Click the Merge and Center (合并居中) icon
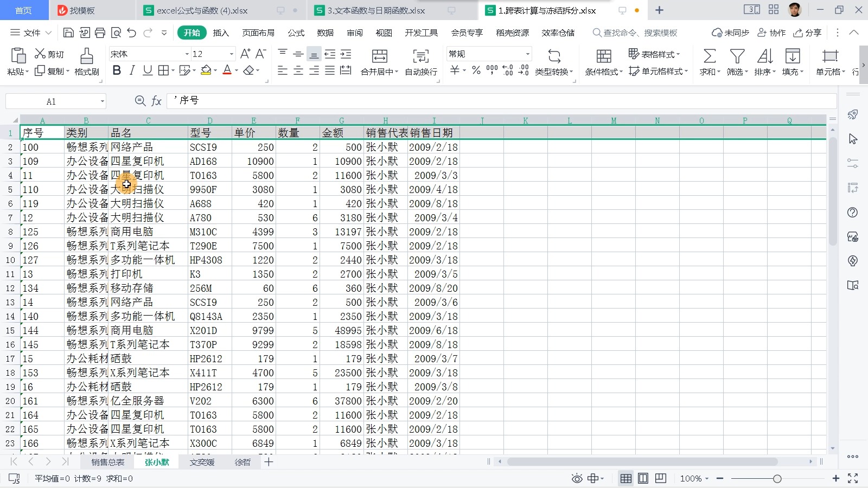Screen dimensions: 868x488 click(x=379, y=56)
